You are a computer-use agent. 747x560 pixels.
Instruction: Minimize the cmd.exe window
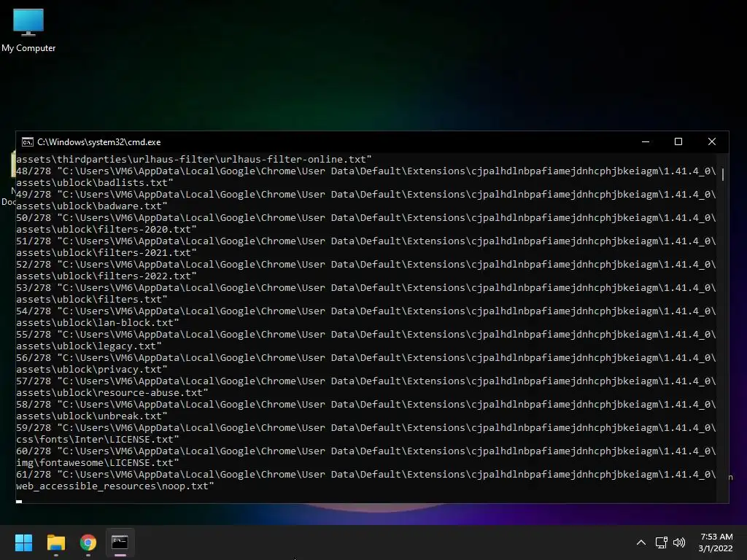[646, 142]
